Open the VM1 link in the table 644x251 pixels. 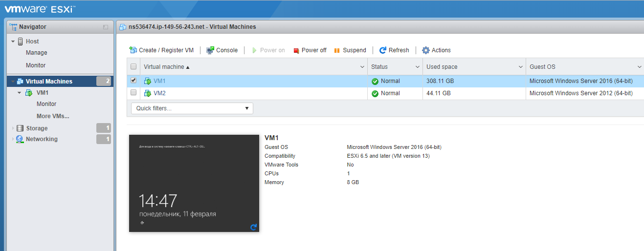tap(159, 81)
